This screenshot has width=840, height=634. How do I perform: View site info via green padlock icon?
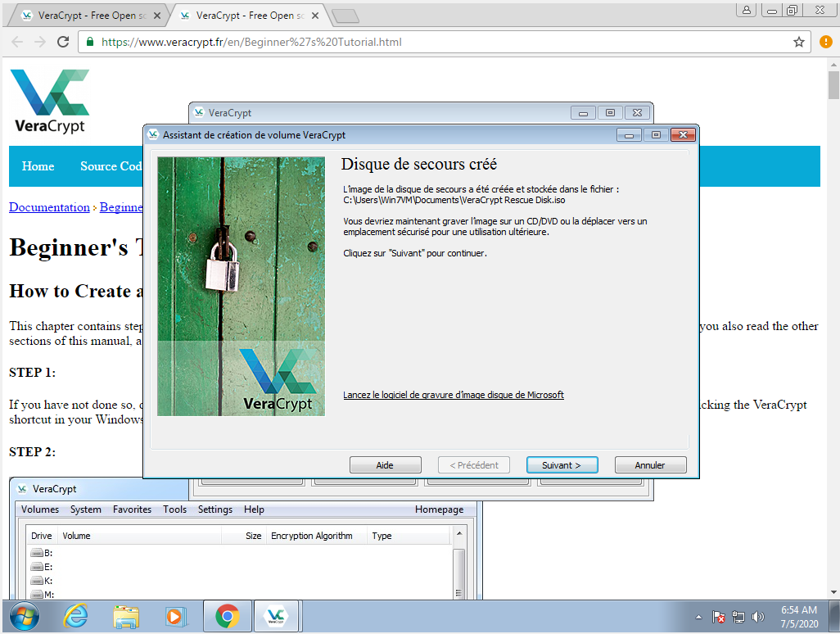click(90, 42)
